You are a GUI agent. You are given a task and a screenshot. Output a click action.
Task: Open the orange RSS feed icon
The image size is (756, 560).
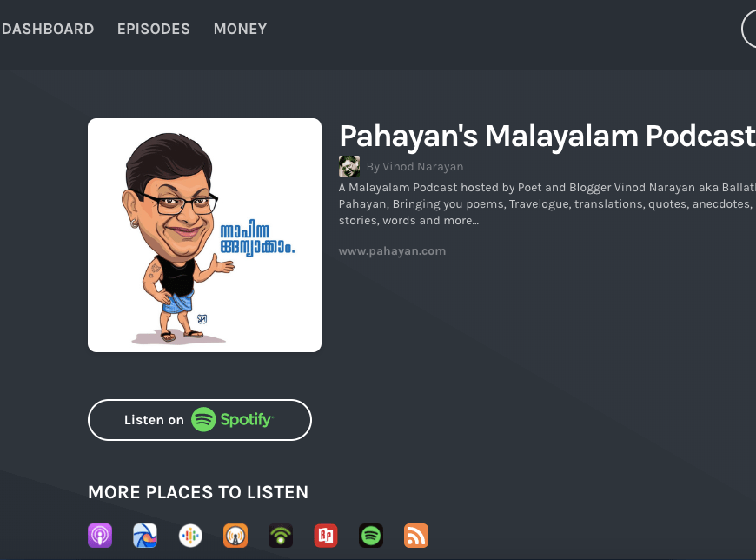pos(416,536)
